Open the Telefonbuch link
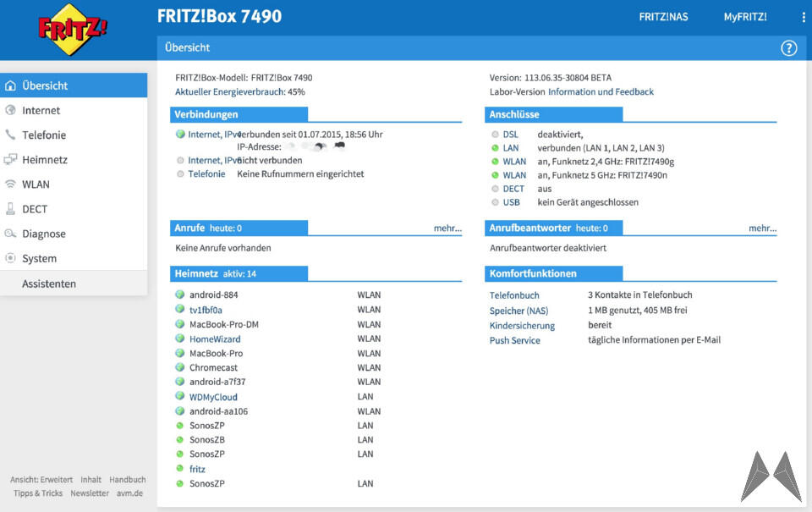This screenshot has height=512, width=812. [x=514, y=295]
